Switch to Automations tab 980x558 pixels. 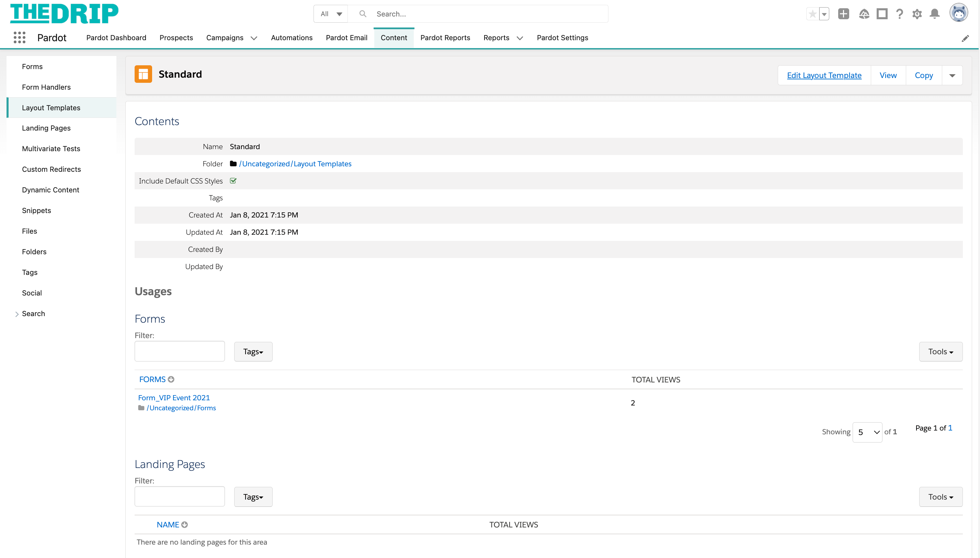[292, 37]
